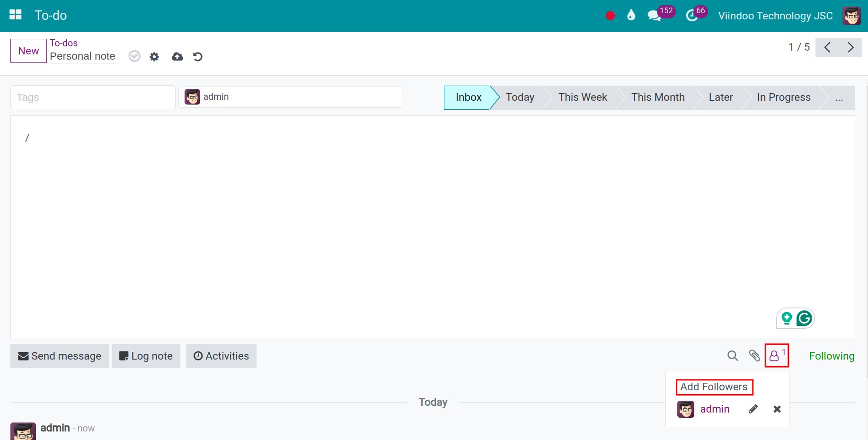The height and width of the screenshot is (440, 868).
Task: Open user avatar menu in top bar
Action: coord(851,16)
